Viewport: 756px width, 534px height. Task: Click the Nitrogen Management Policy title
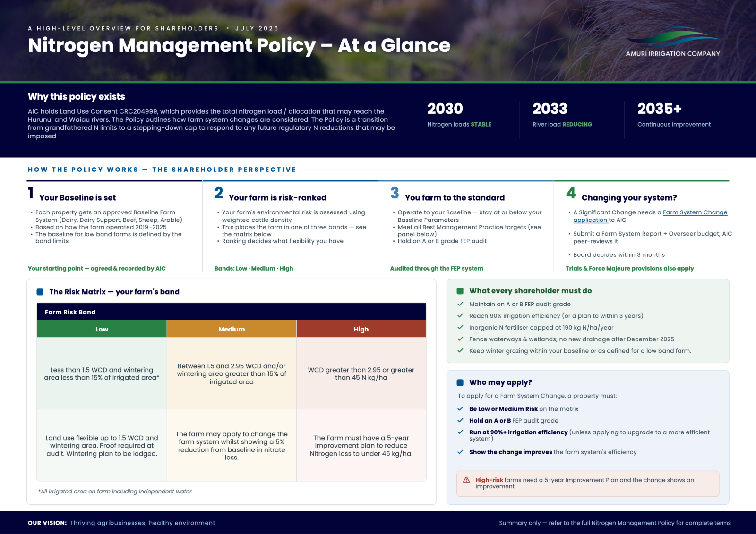[239, 45]
